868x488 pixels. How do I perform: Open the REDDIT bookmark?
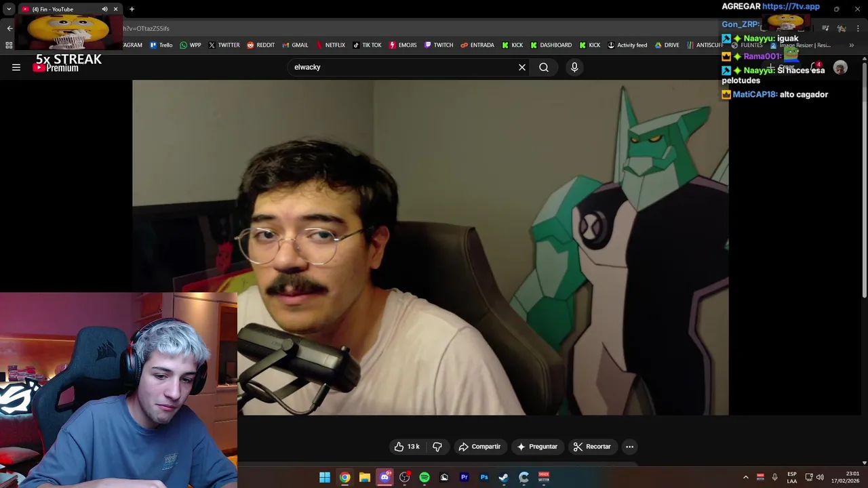(x=261, y=45)
